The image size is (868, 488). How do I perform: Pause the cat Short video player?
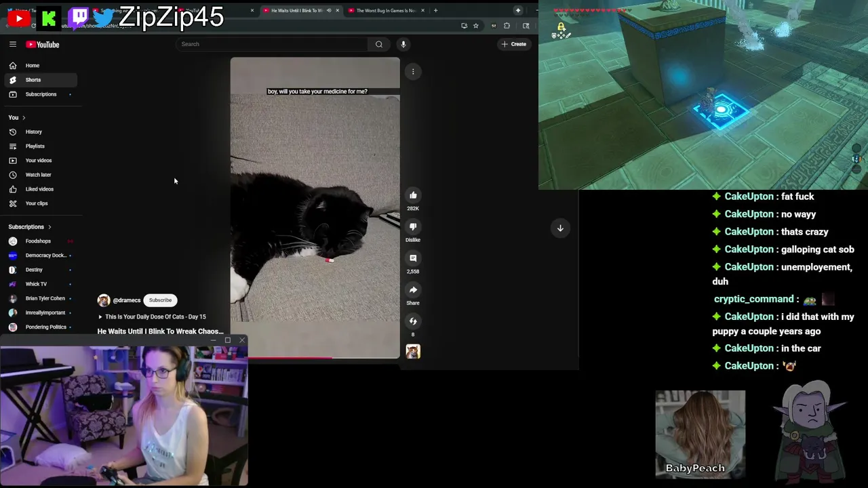pyautogui.click(x=315, y=207)
